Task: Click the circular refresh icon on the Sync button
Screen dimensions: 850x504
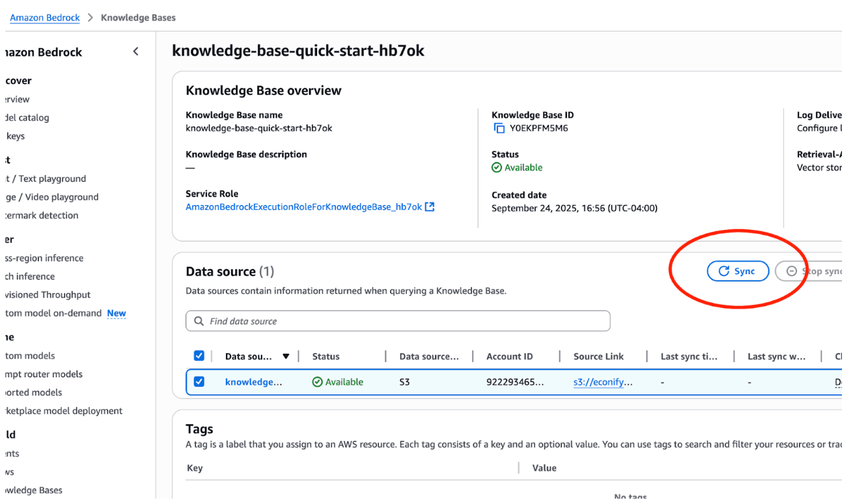Action: (x=725, y=271)
